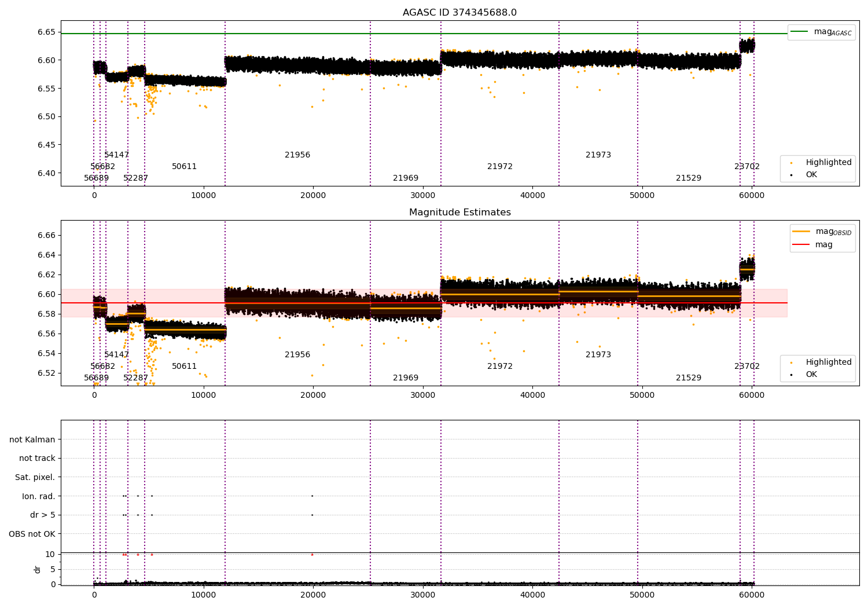Click the 6.52 y-axis tick in Magnitude Estimates

coord(47,373)
